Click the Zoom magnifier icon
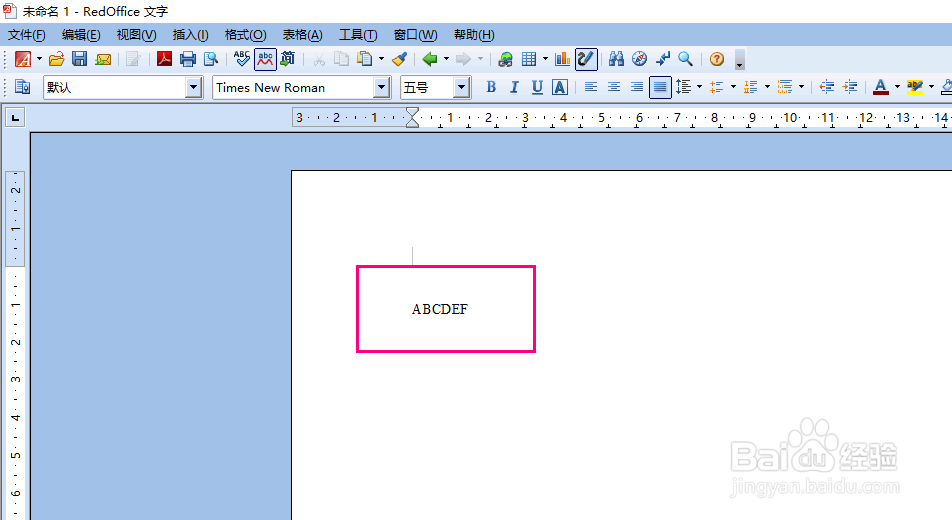The width and height of the screenshot is (952, 520). (x=685, y=59)
